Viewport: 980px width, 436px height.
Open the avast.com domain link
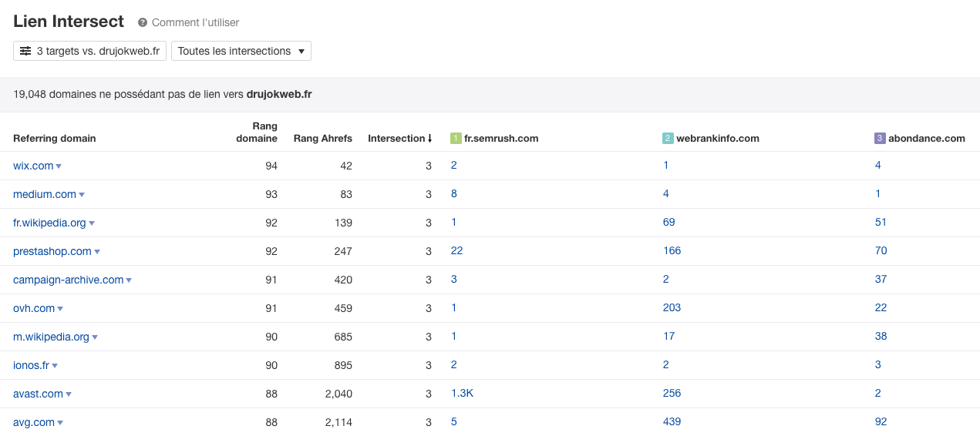tap(38, 394)
